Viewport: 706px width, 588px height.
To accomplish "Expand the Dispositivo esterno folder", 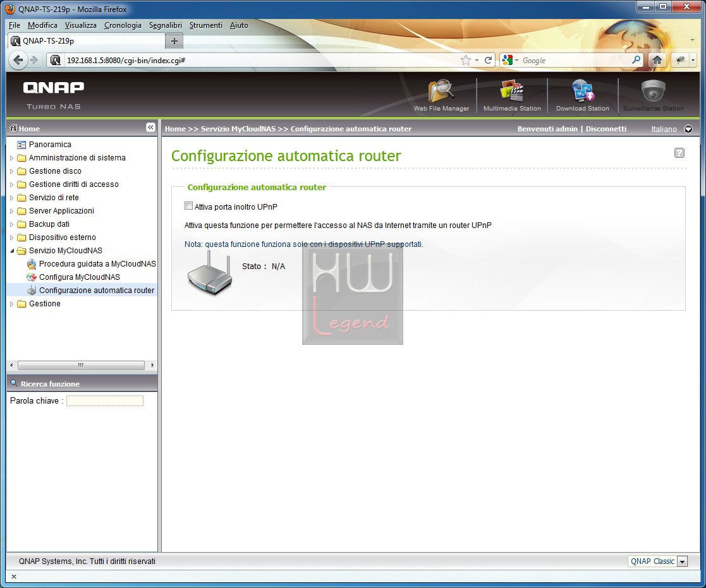I will [12, 237].
